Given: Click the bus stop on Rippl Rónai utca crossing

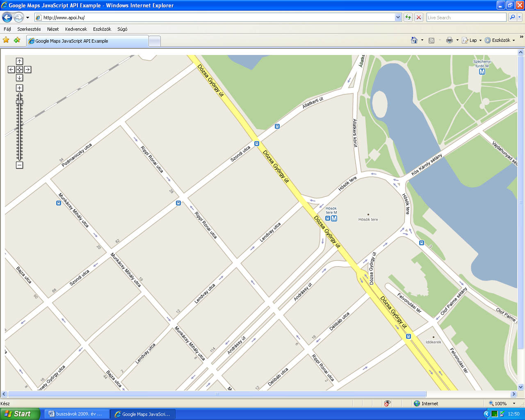Looking at the screenshot, I should coord(178,203).
